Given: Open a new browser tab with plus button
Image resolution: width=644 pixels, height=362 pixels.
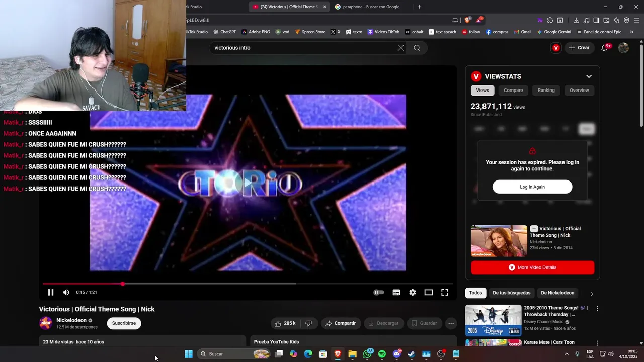Looking at the screenshot, I should (x=419, y=7).
